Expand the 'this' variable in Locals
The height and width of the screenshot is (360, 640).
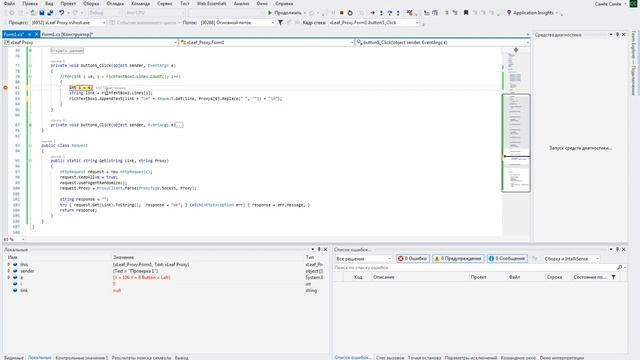9,264
